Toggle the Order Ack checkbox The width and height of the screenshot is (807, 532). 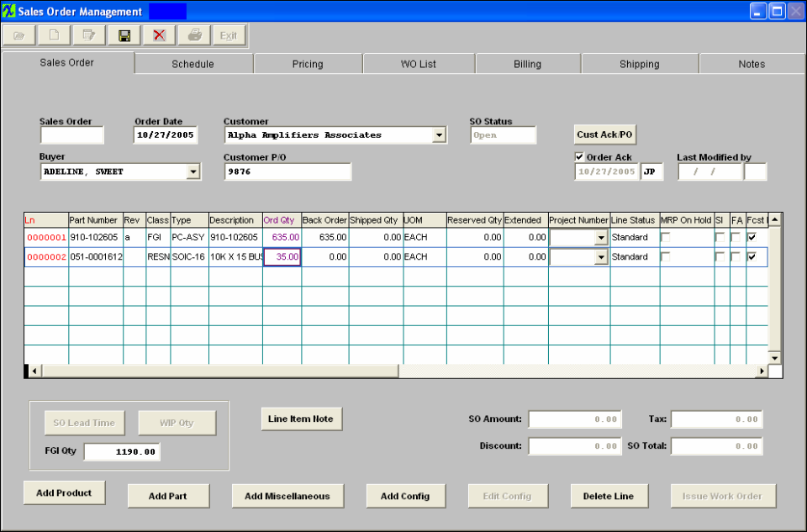[579, 157]
